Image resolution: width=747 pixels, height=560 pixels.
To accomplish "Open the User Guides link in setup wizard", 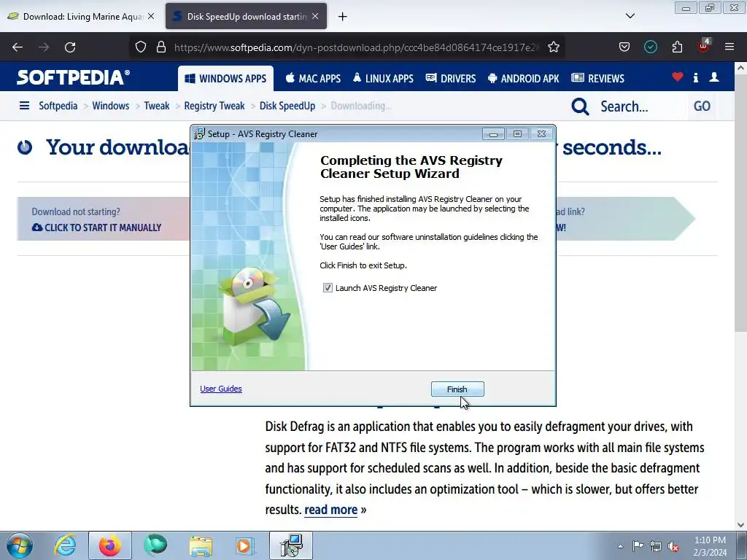I will (x=220, y=389).
